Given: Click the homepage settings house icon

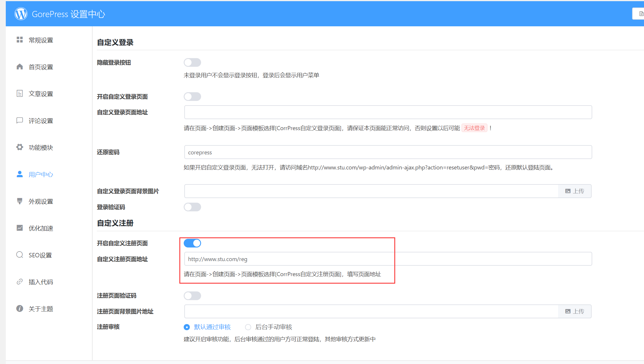Looking at the screenshot, I should pos(20,67).
